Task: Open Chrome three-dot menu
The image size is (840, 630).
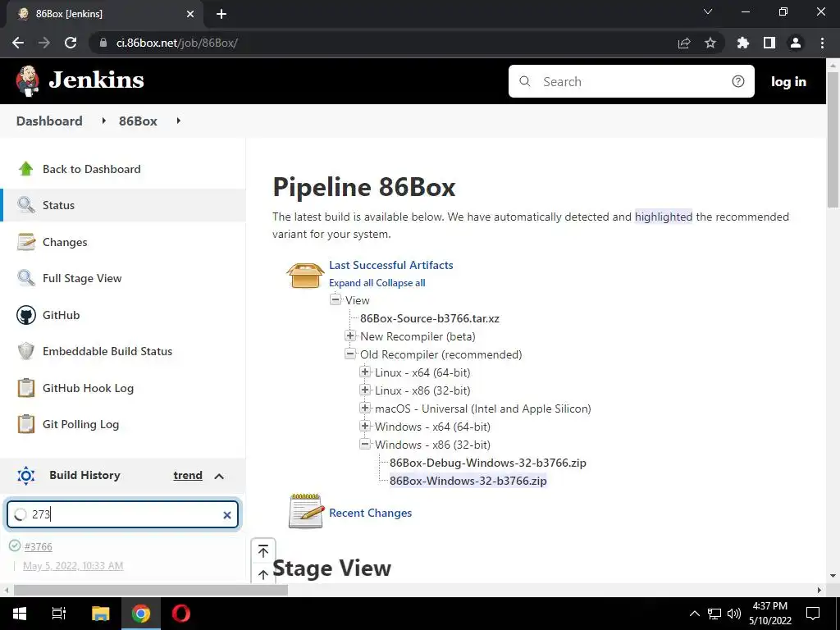Action: (x=822, y=43)
